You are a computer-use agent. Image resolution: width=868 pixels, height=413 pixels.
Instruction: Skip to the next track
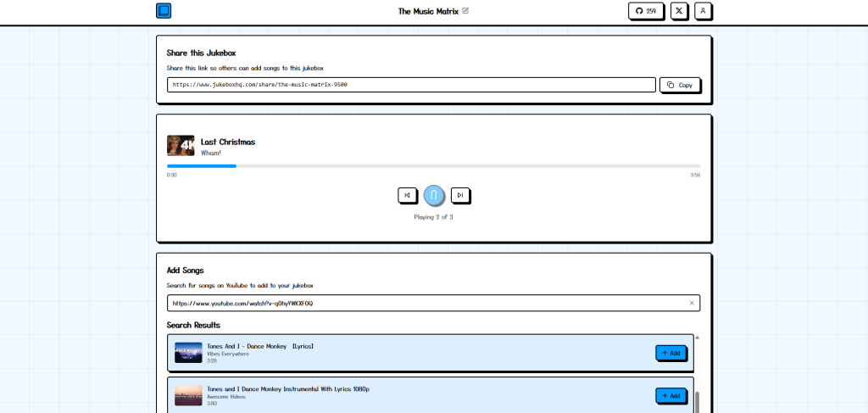coord(459,195)
